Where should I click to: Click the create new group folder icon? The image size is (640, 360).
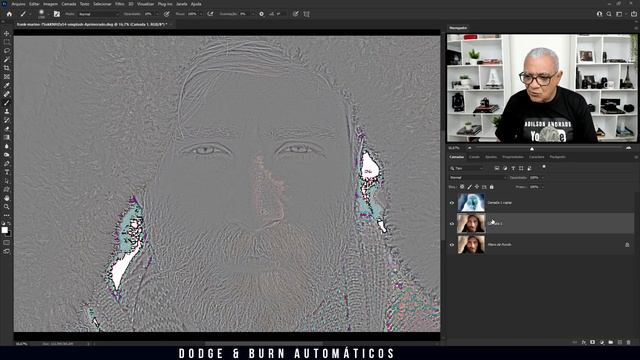[x=611, y=342]
